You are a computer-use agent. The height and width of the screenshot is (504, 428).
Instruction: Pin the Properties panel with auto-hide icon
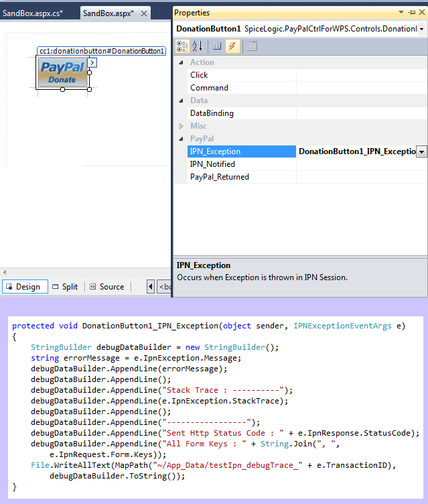tap(412, 12)
